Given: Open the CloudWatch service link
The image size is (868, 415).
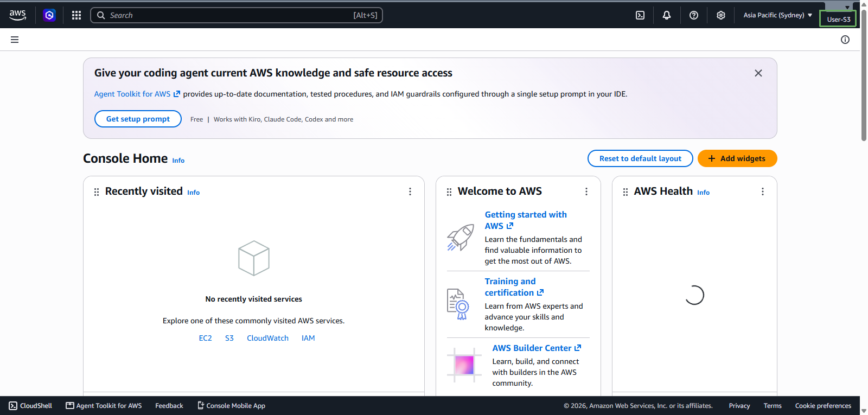Looking at the screenshot, I should pyautogui.click(x=268, y=338).
